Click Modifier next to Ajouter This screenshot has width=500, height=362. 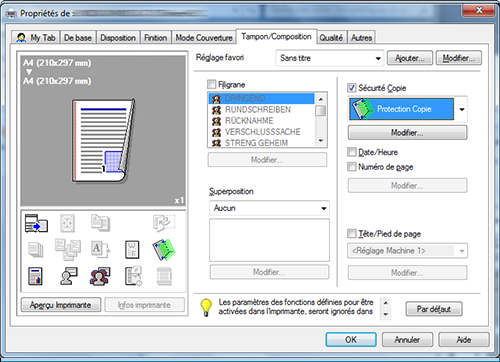coord(459,58)
